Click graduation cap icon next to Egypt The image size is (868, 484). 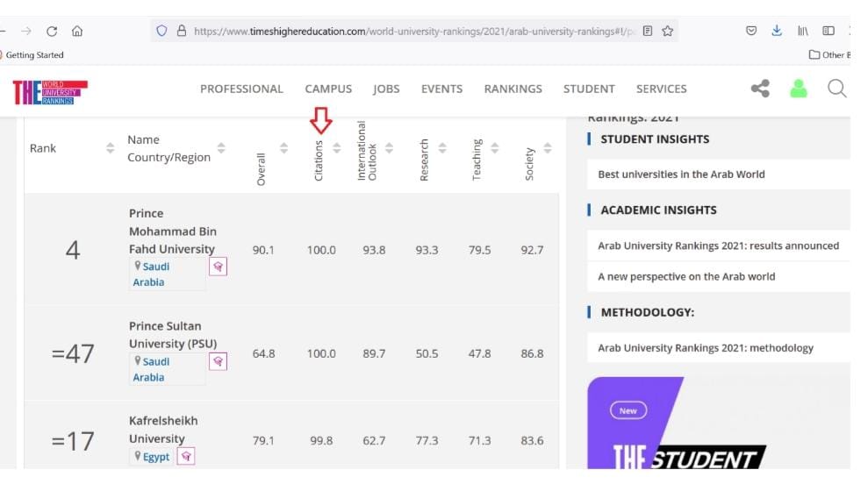(186, 456)
